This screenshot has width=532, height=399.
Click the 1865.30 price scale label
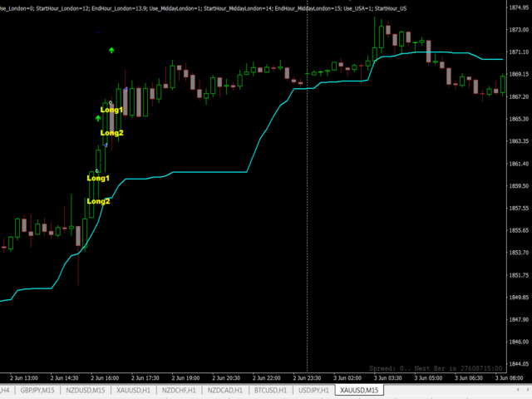click(519, 119)
